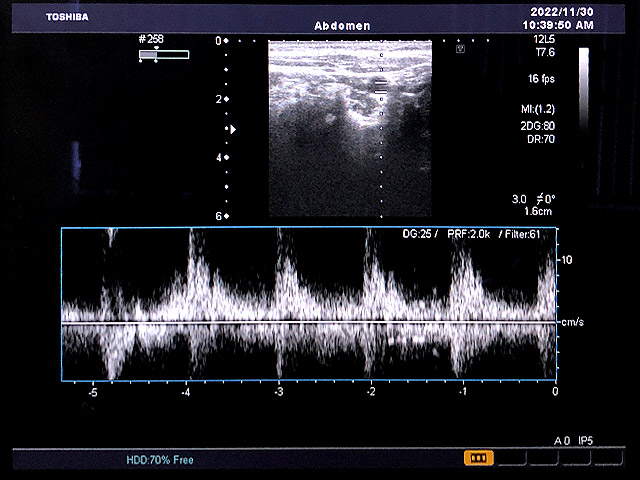Click the 'HDD:70% Free' status text

click(x=160, y=460)
